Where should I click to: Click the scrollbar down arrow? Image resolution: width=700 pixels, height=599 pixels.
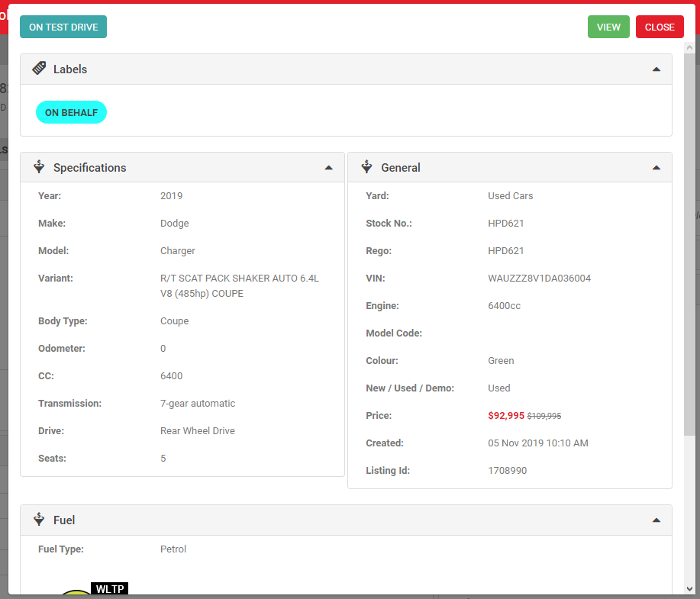point(689,589)
